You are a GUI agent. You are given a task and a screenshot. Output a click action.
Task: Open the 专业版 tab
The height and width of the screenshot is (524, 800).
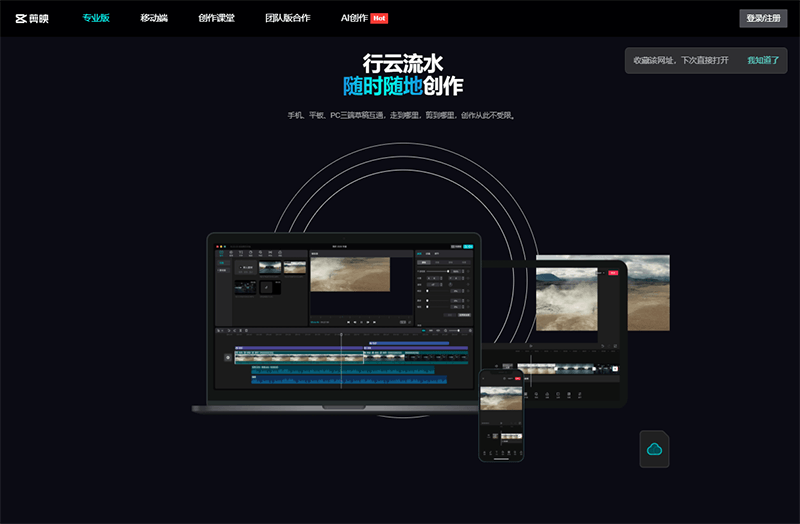coord(98,18)
